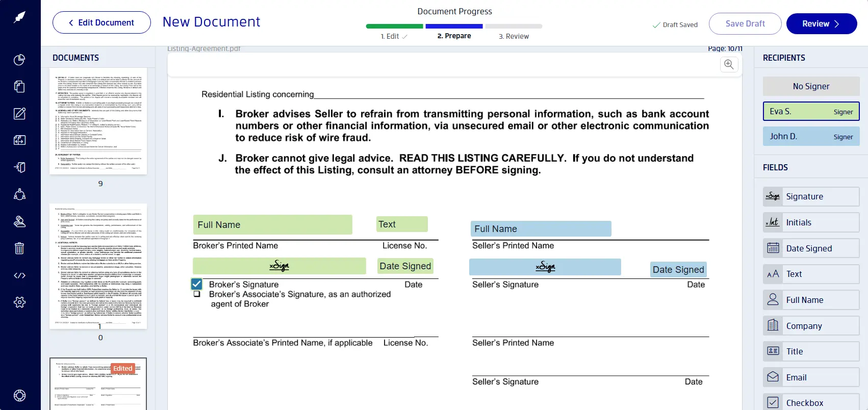Viewport: 868px width, 410px height.
Task: Go back with Edit Document button
Action: click(101, 22)
